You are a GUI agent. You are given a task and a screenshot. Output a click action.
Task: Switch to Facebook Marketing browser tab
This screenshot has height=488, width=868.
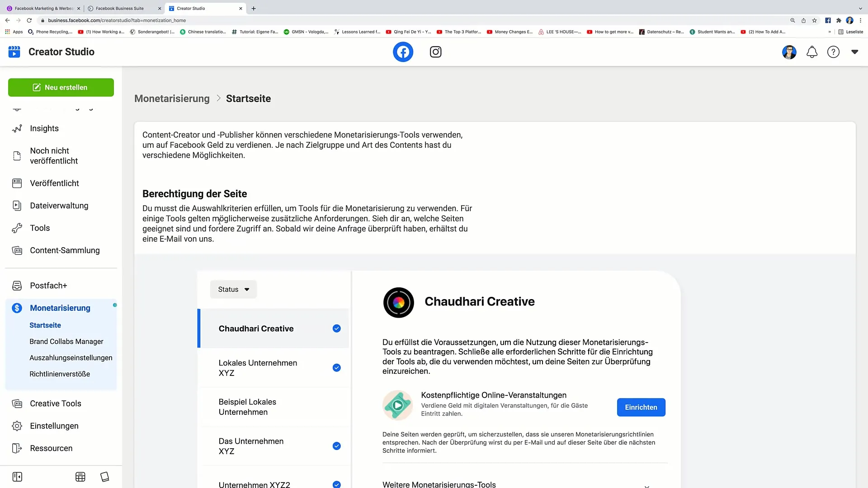coord(43,8)
